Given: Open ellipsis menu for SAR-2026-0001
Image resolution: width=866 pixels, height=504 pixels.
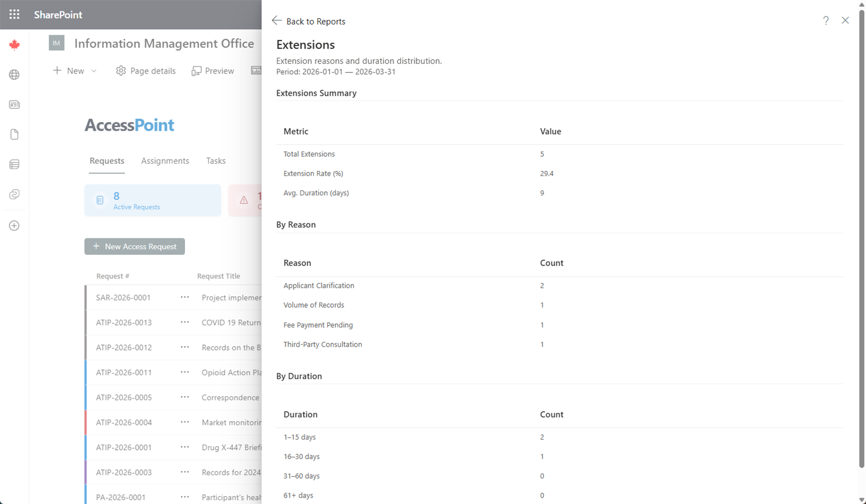Looking at the screenshot, I should click(x=185, y=297).
